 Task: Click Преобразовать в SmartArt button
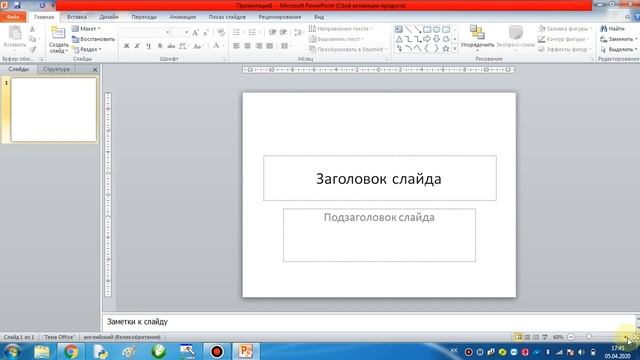[348, 49]
